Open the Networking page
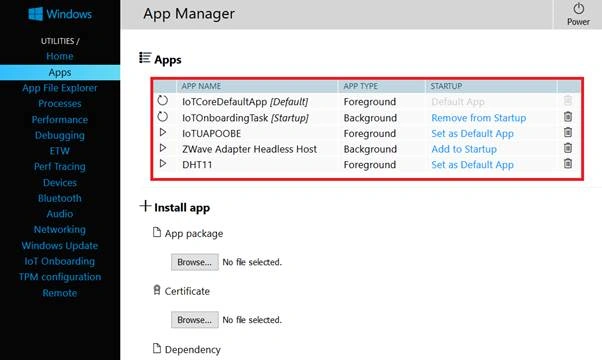Screen dimensions: 602x360 coord(60,230)
